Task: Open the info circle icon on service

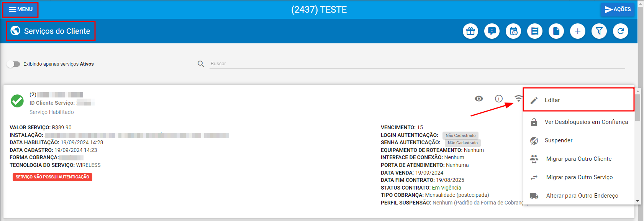Action: pyautogui.click(x=498, y=99)
